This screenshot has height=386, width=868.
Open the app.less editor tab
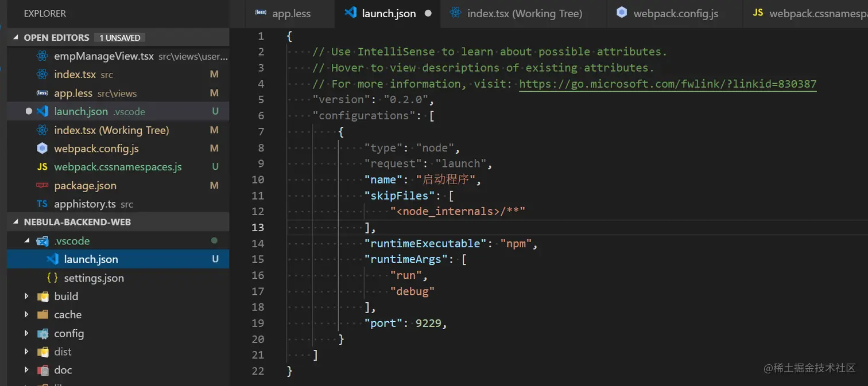click(x=290, y=13)
